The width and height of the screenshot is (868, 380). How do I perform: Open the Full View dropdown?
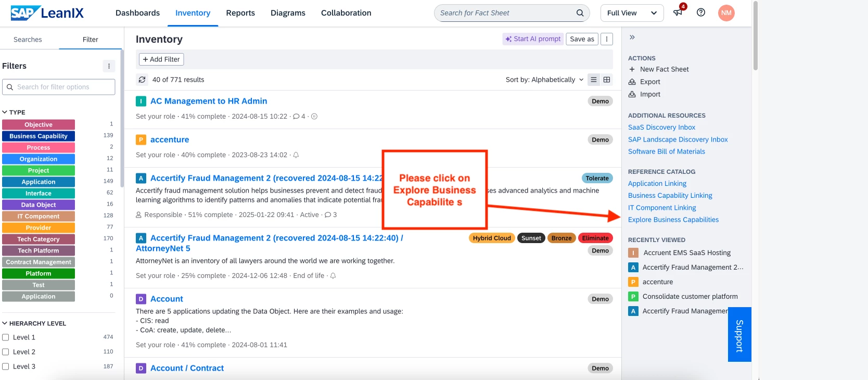[632, 13]
